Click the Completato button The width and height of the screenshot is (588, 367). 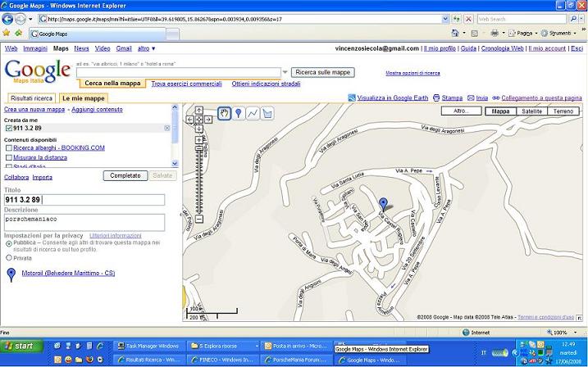(x=125, y=175)
